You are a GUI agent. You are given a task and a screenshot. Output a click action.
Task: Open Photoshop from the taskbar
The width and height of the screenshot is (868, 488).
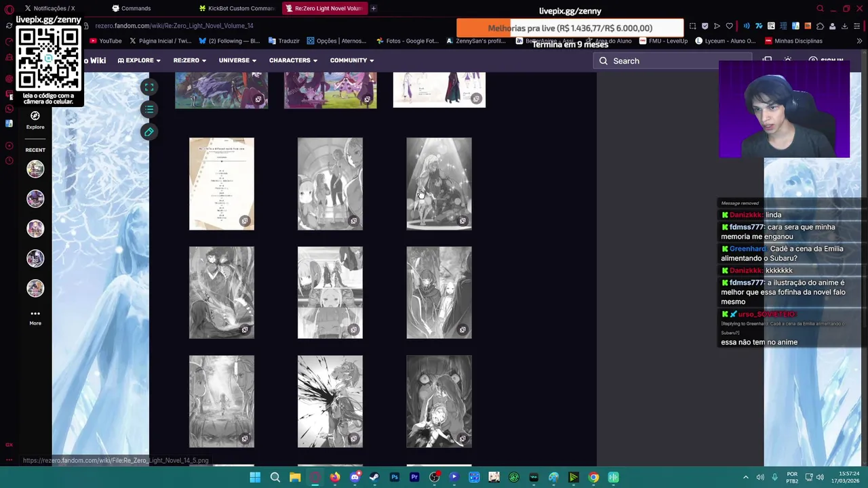pyautogui.click(x=395, y=477)
